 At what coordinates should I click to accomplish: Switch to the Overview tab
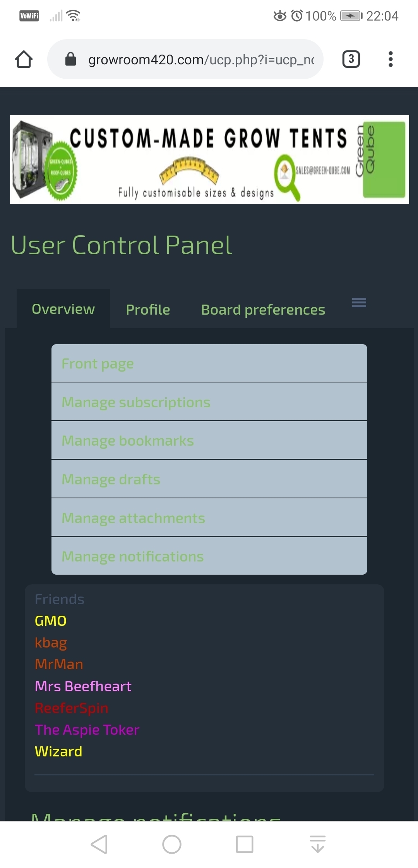(x=63, y=309)
